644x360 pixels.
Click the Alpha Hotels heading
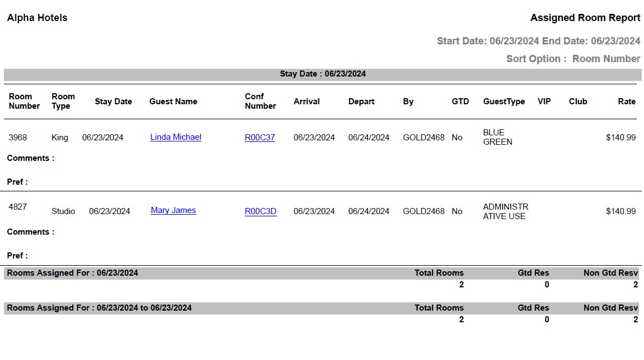click(x=37, y=18)
